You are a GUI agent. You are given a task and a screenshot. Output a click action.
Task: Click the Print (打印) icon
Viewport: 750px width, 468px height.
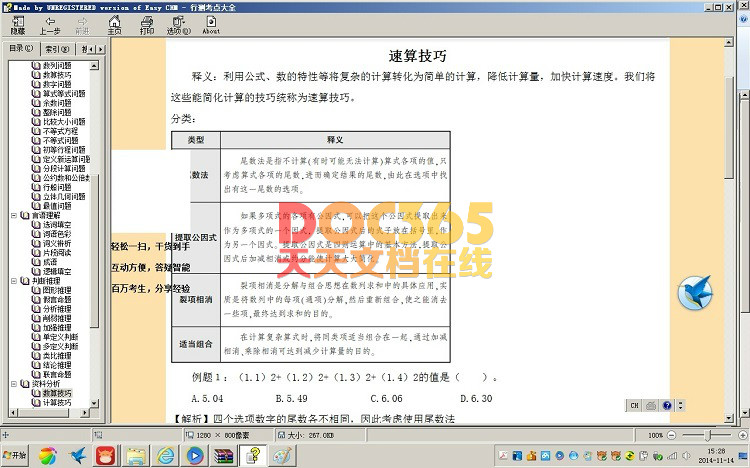coord(147,24)
